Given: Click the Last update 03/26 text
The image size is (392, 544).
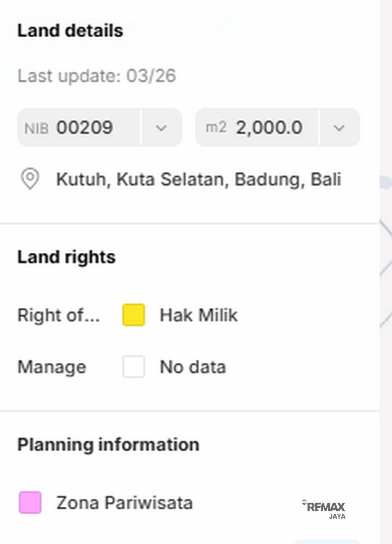Looking at the screenshot, I should point(97,76).
